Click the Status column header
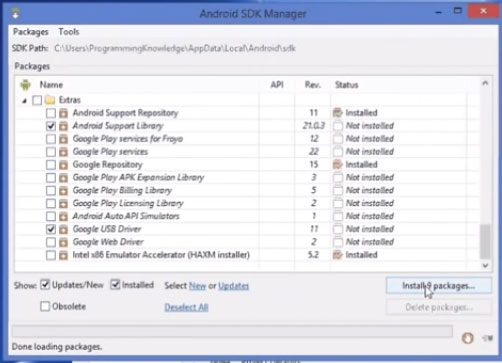502x363 pixels. 347,85
